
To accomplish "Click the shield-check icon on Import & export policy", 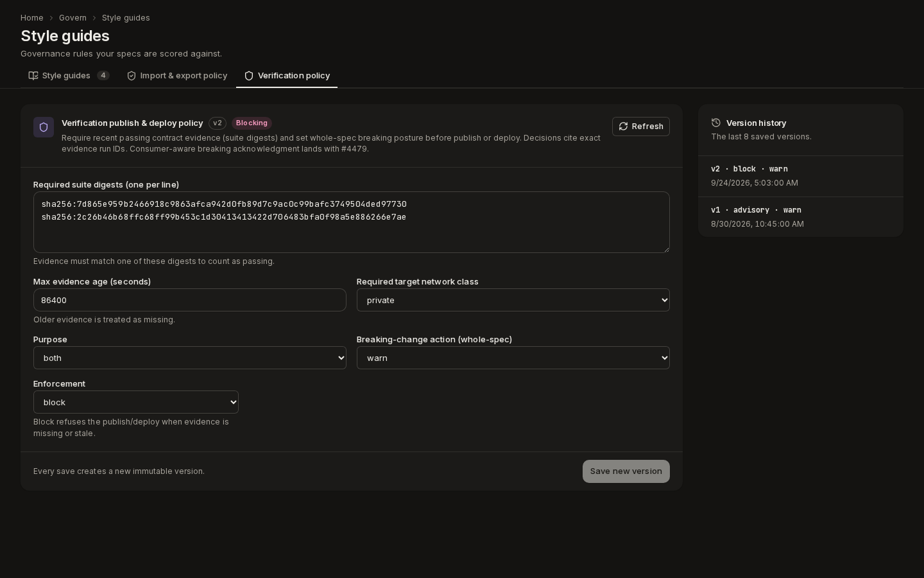I will click(132, 76).
